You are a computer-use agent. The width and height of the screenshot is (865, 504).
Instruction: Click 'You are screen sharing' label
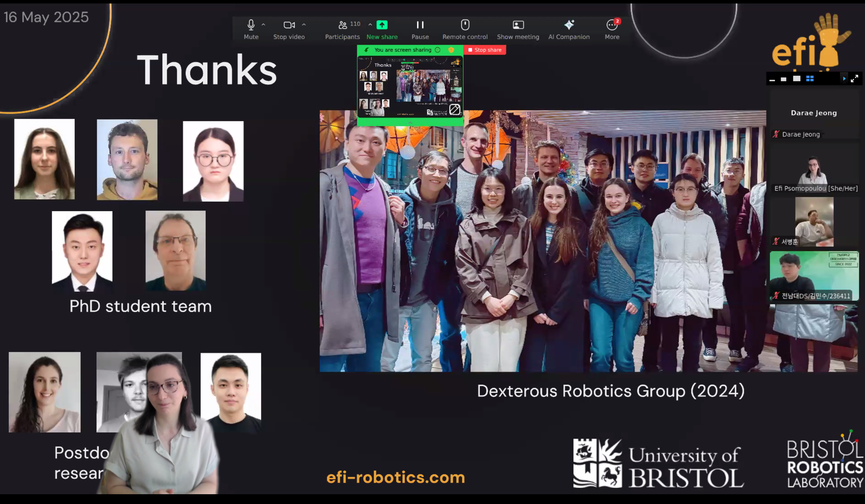(403, 50)
